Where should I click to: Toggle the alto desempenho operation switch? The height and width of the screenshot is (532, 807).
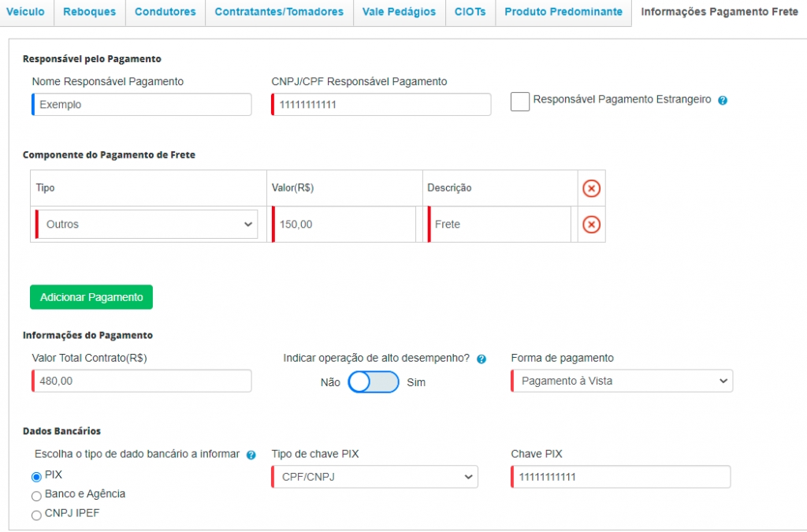[x=374, y=382]
